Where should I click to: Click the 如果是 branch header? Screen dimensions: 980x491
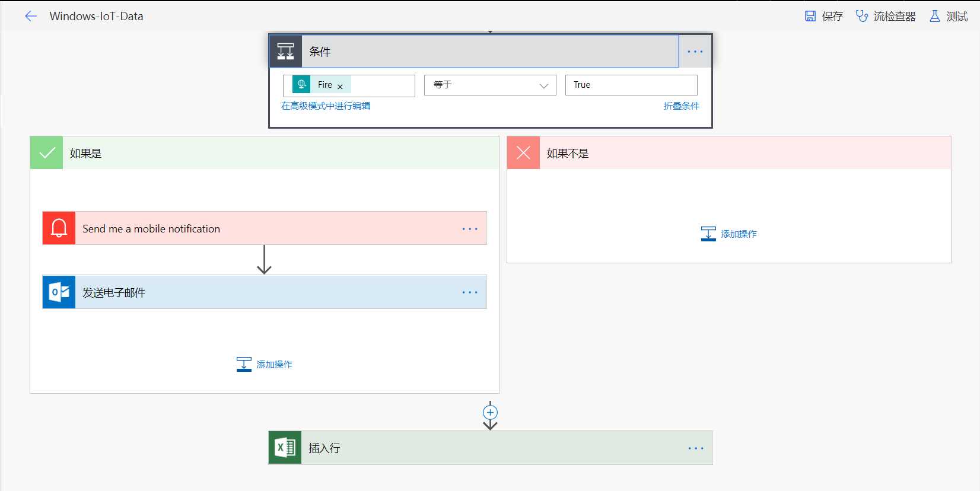pyautogui.click(x=265, y=153)
